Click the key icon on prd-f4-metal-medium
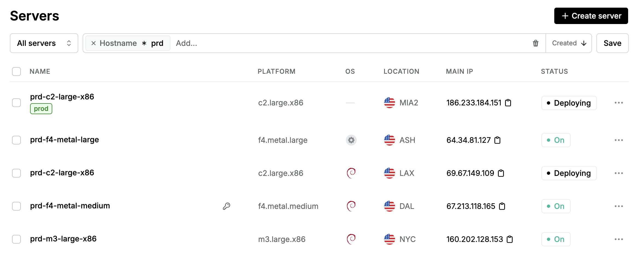Viewport: 644px width, 272px height. click(227, 206)
